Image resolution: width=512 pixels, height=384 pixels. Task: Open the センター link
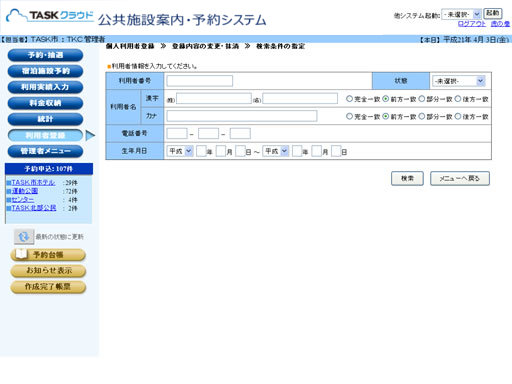pos(23,200)
